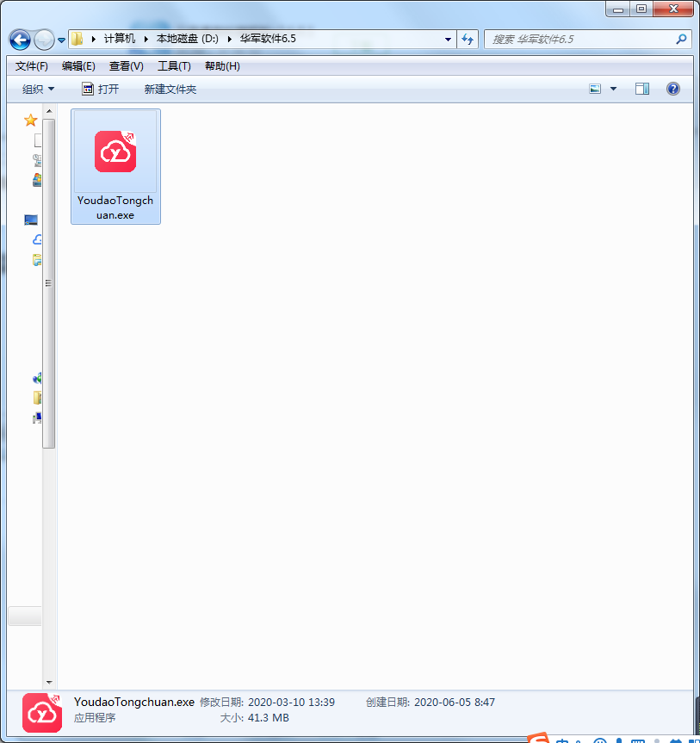The image size is (700, 743).
Task: Open the more view options arrow
Action: tap(613, 89)
